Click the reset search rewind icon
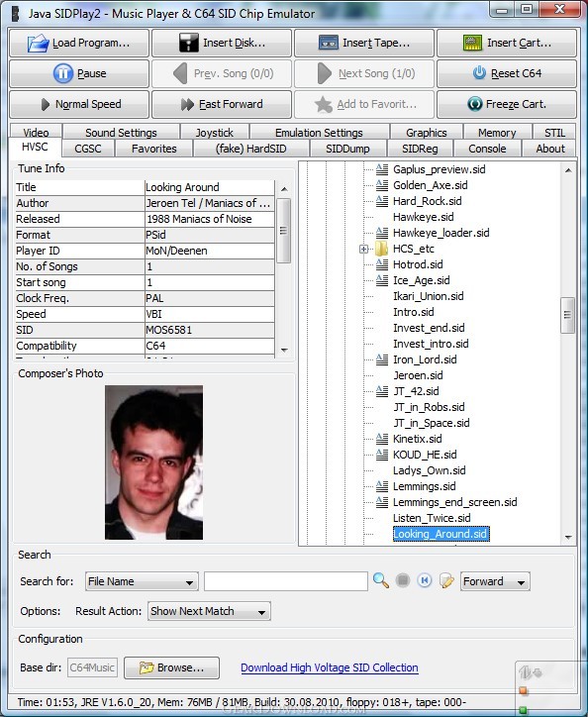 [x=425, y=580]
